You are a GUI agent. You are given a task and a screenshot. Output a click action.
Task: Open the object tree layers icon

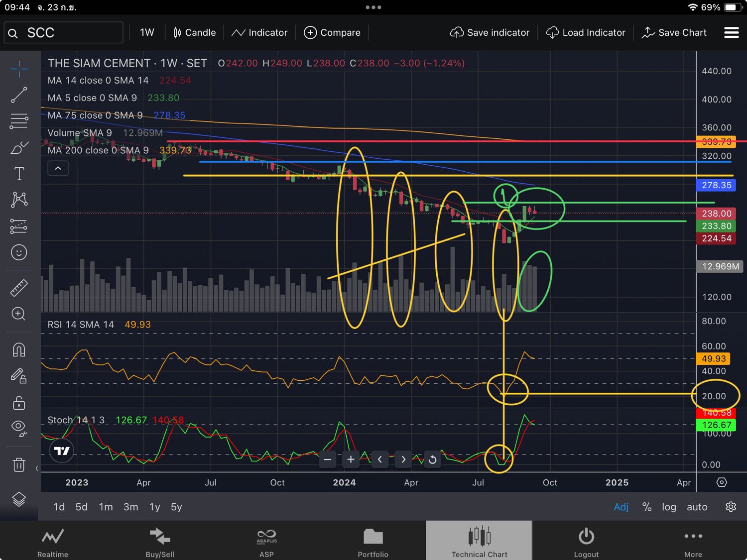[x=19, y=499]
